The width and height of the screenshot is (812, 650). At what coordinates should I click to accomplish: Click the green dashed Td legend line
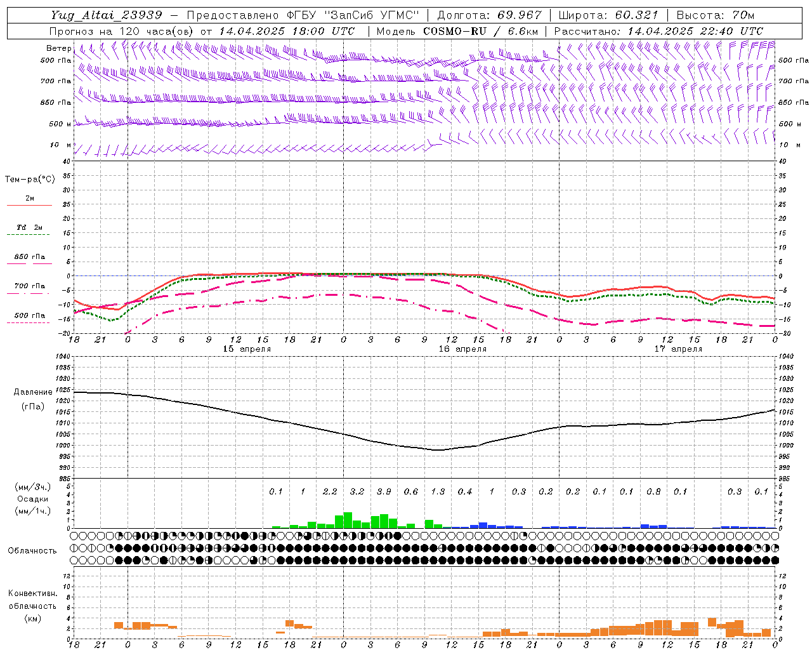28,235
